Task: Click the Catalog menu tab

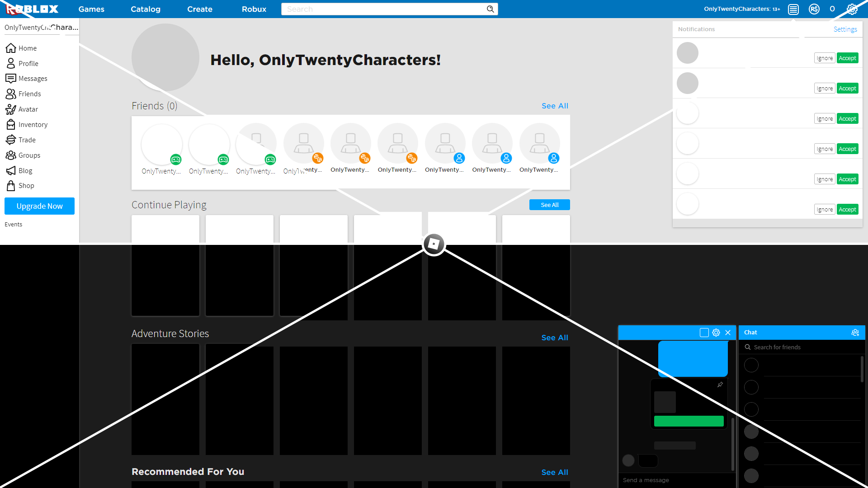Action: [145, 9]
